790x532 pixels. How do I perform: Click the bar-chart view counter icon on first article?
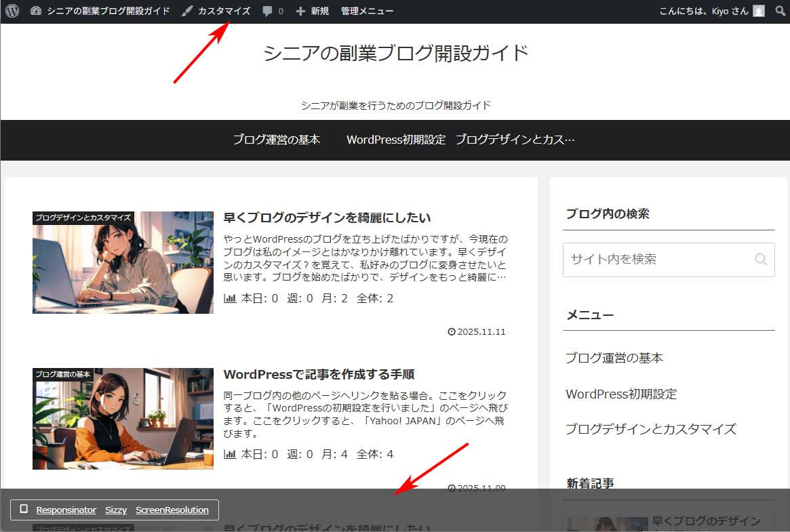click(x=230, y=298)
